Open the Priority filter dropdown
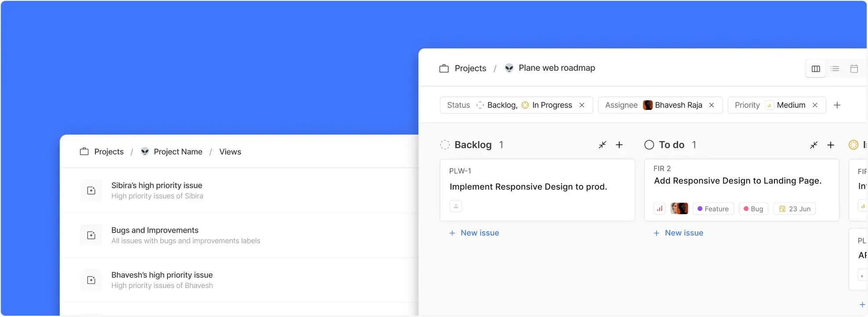The height and width of the screenshot is (317, 868). (747, 105)
